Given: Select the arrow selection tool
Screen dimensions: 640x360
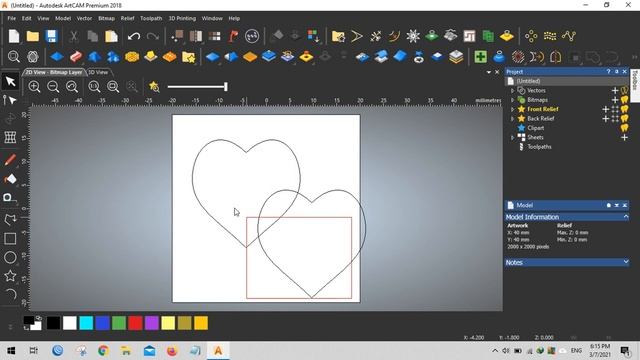Looking at the screenshot, I should (x=10, y=81).
